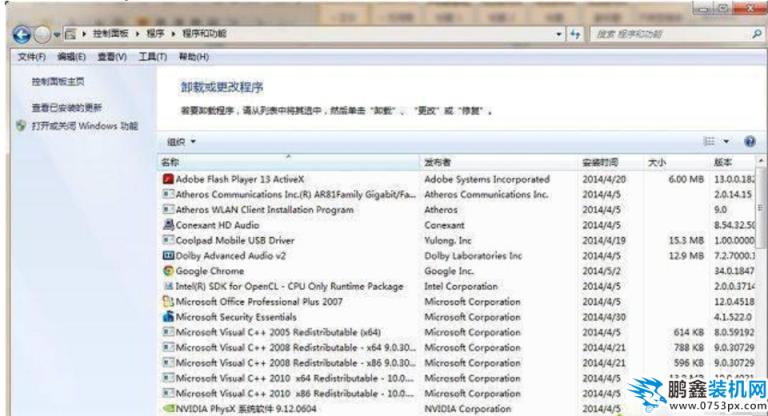768x416 pixels.
Task: Sort by 名称 column header
Action: point(288,162)
